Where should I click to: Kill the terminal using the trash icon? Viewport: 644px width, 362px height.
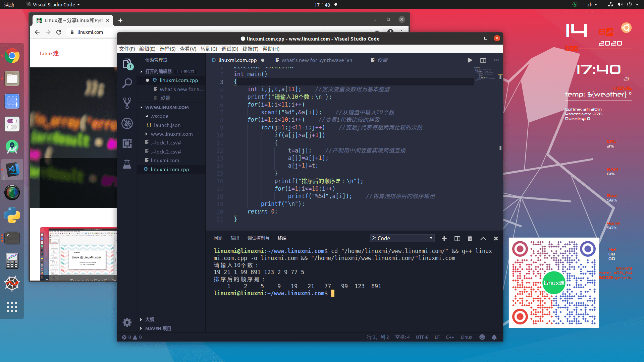(470, 238)
